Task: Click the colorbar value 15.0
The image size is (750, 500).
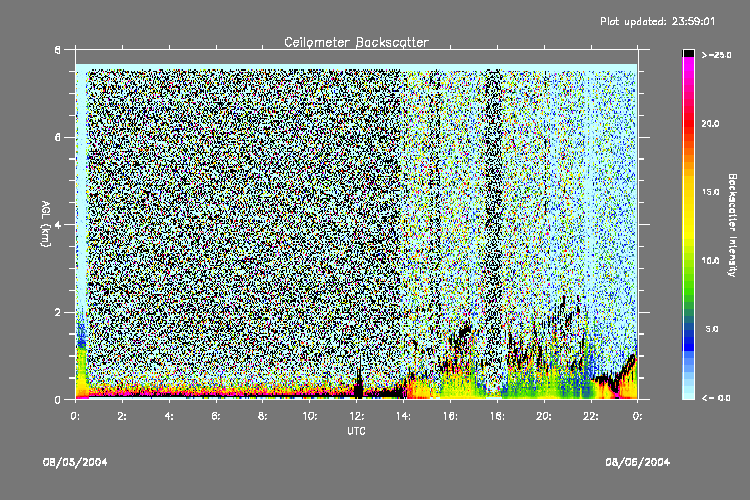Action: (x=710, y=192)
